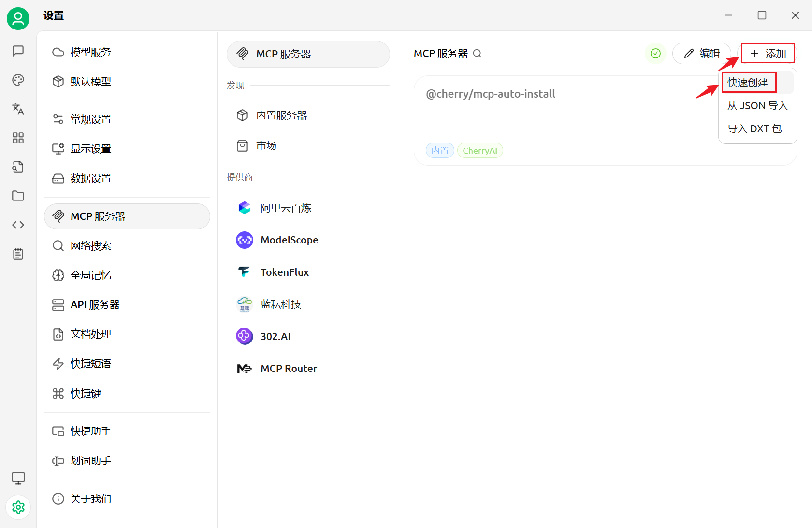Screen dimensions: 812x528
Task: Open 市场 marketplace entry
Action: click(x=308, y=145)
